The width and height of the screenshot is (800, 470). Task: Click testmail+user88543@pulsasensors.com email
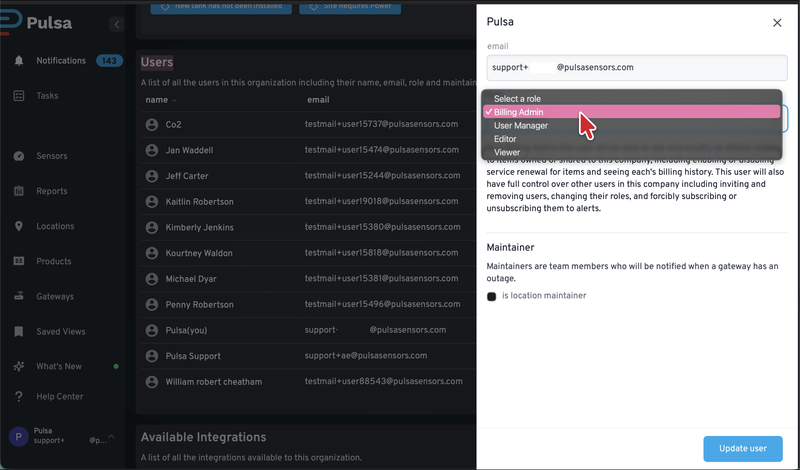pos(384,381)
